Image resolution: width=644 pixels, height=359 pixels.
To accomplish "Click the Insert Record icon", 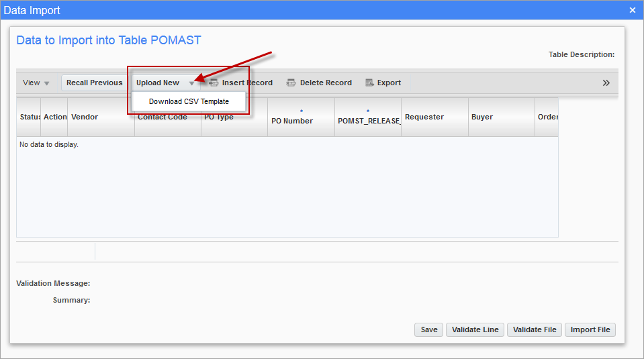I will click(x=214, y=83).
